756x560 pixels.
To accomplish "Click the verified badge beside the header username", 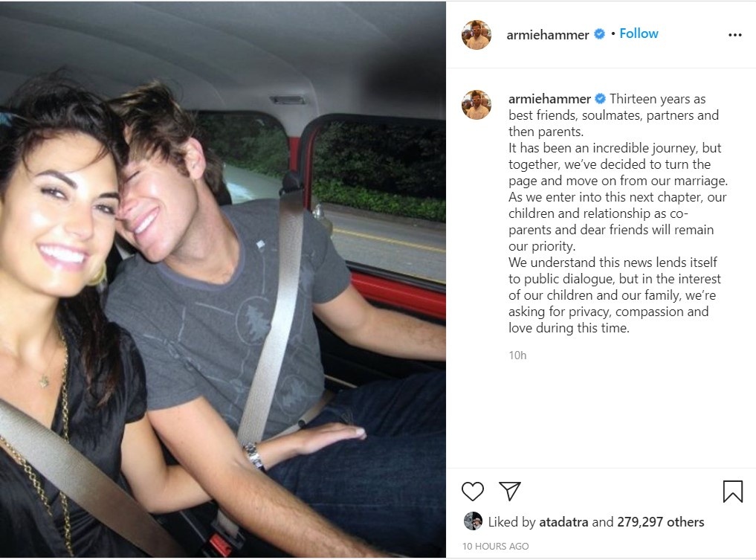I will (x=599, y=33).
